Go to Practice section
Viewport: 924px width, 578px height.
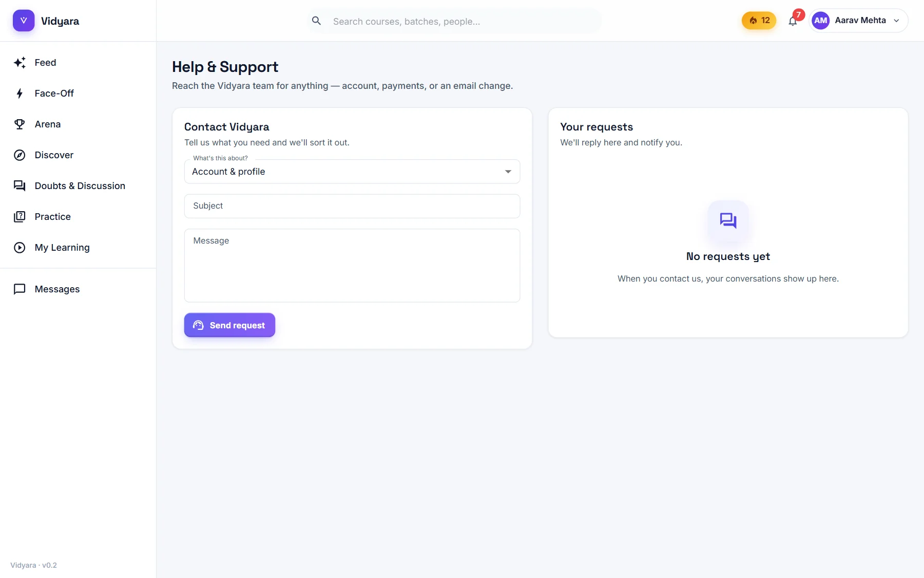click(78, 217)
